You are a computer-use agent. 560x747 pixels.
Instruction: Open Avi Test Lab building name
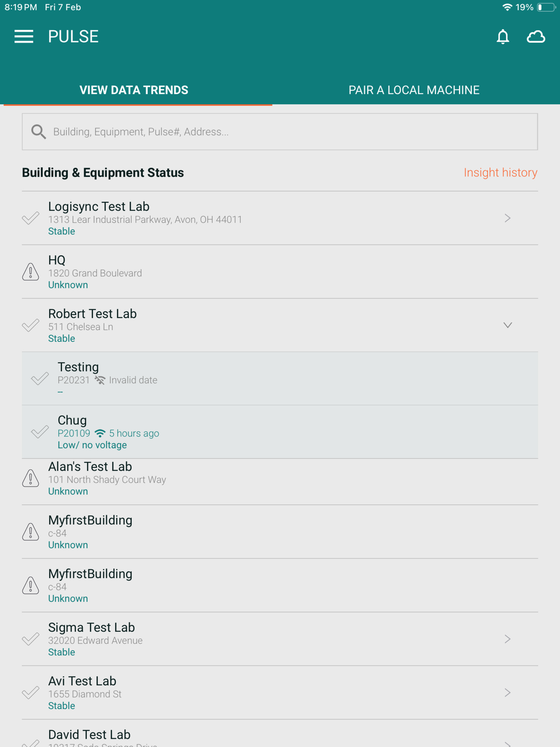coord(82,681)
